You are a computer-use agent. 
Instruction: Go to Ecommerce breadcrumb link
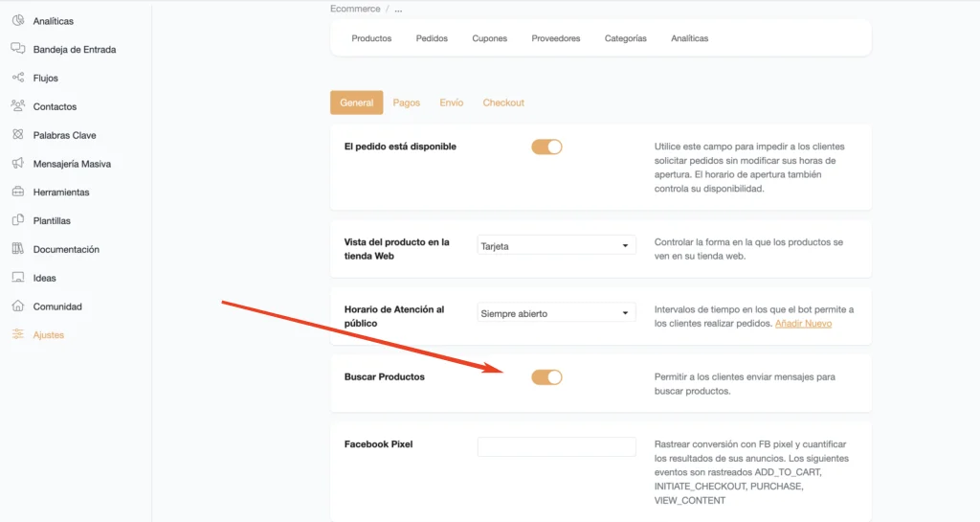[x=355, y=9]
